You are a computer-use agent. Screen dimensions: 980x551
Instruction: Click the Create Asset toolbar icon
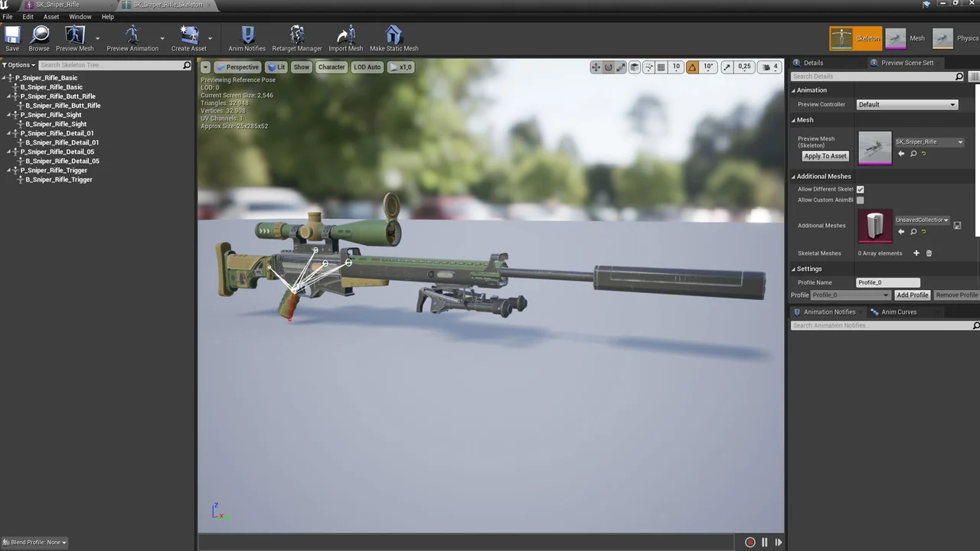[188, 36]
